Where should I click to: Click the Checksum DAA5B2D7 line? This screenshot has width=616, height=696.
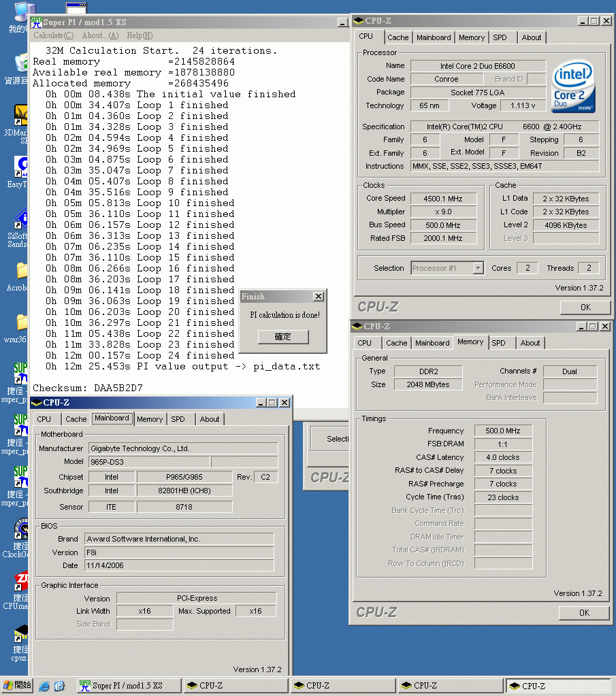point(88,388)
